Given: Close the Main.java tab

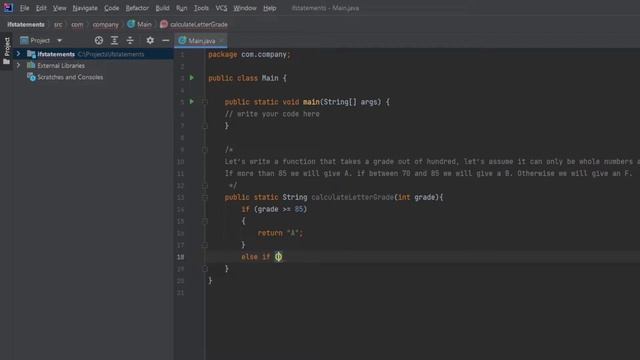Looking at the screenshot, I should (x=221, y=41).
